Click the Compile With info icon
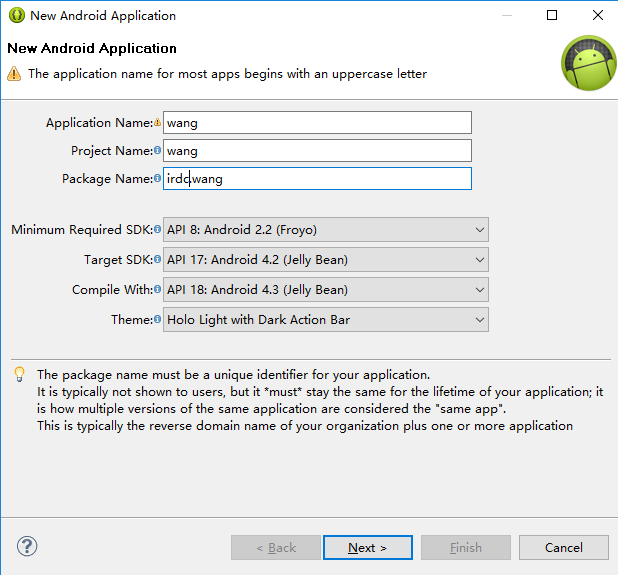The width and height of the screenshot is (618, 575). pos(157,289)
